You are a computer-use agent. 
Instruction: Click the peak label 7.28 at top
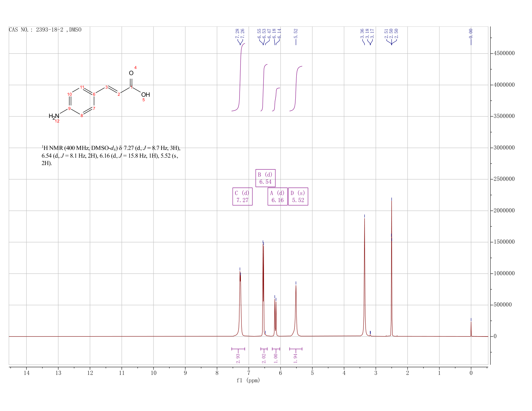[237, 33]
